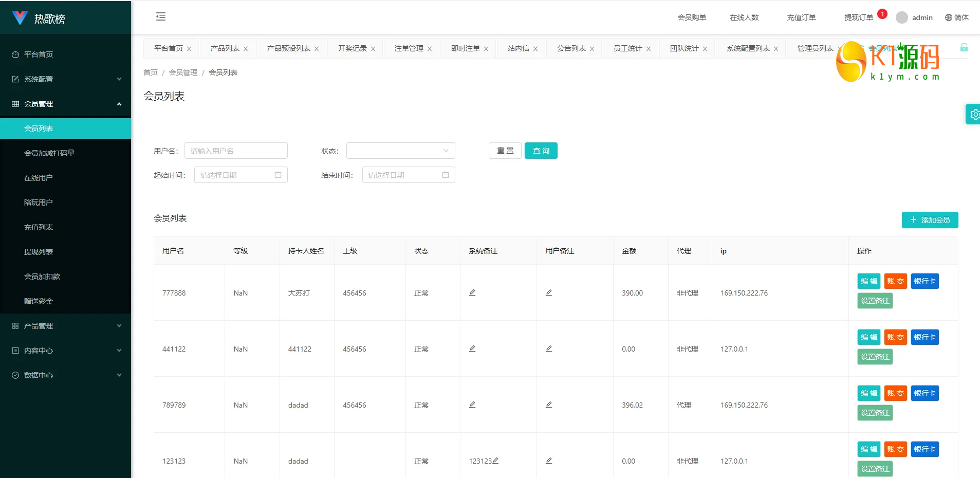Screen dimensions: 980x478
Task: Edit user remark pencil for user 789789
Action: pyautogui.click(x=549, y=405)
